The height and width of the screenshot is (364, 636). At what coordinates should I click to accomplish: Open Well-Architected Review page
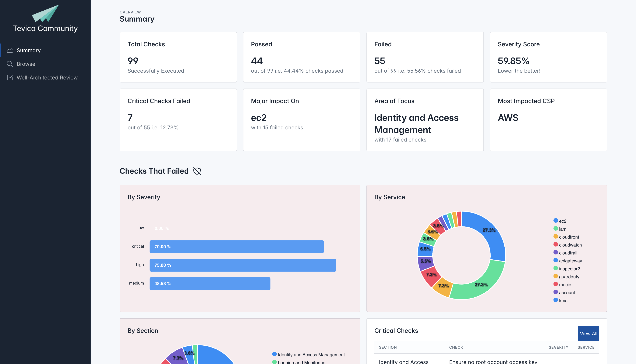pyautogui.click(x=47, y=78)
